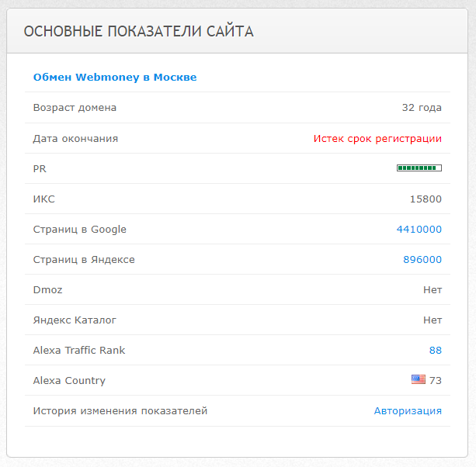
Task: Select the red Истек срок регистрации text
Action: [x=377, y=139]
